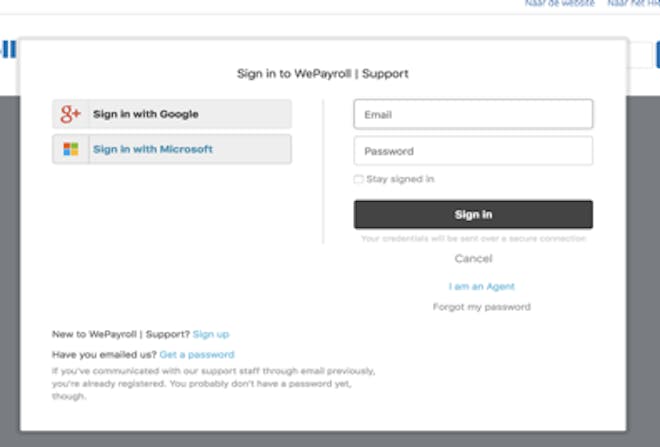The image size is (660, 447).
Task: Open the second Naar het link at top right
Action: pyautogui.click(x=632, y=4)
